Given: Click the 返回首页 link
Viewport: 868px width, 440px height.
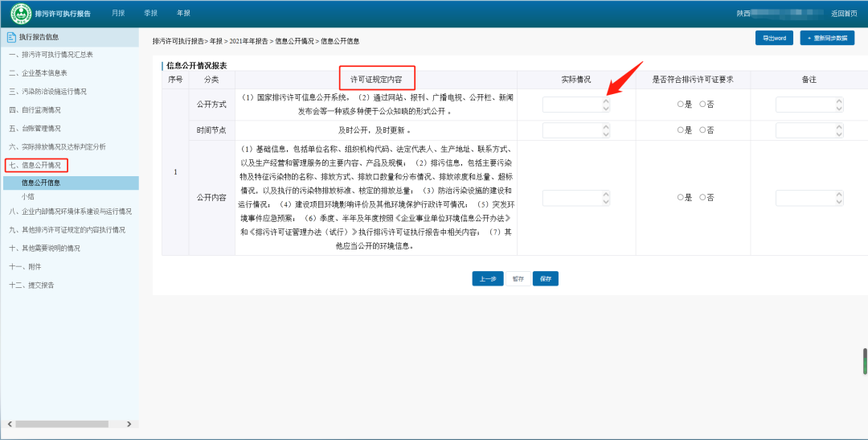Looking at the screenshot, I should [x=843, y=14].
